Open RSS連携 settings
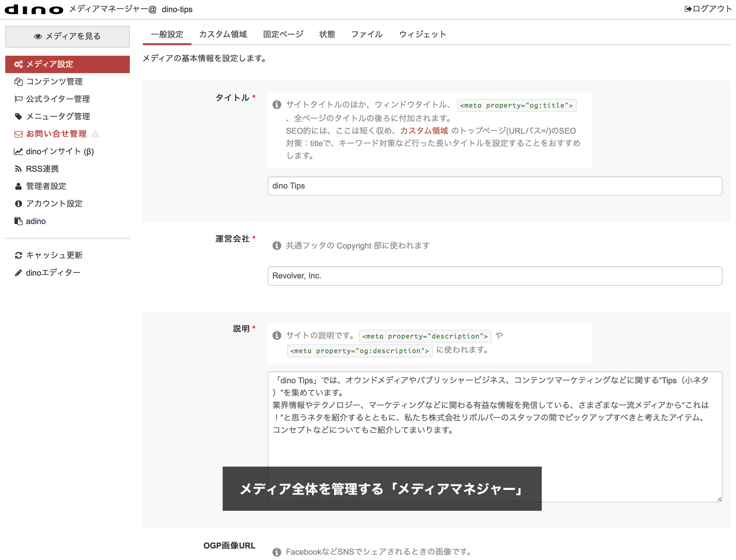This screenshot has width=736, height=560. click(42, 169)
